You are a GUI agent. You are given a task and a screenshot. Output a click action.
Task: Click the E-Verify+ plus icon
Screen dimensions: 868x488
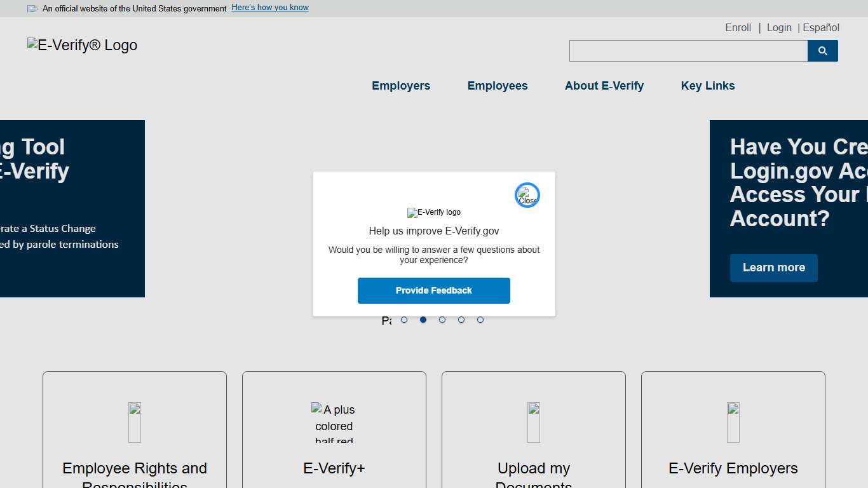[334, 422]
